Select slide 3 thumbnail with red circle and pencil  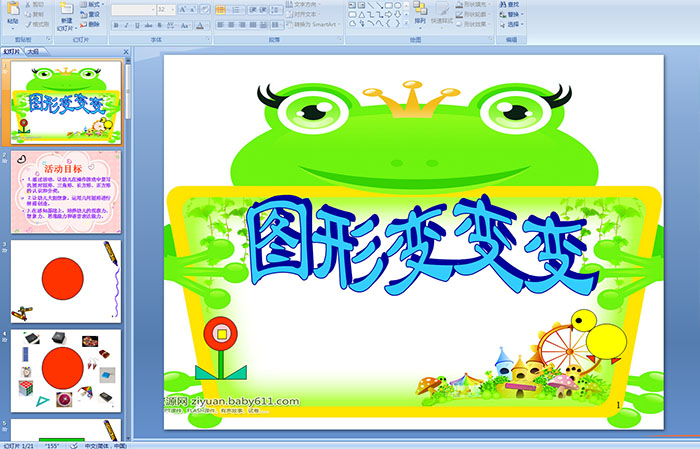click(66, 281)
